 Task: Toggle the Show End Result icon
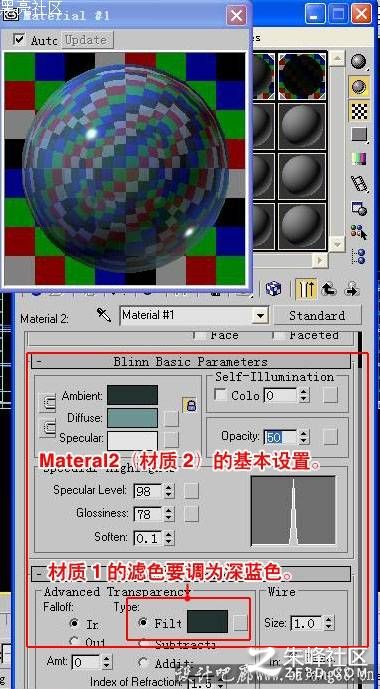[306, 289]
